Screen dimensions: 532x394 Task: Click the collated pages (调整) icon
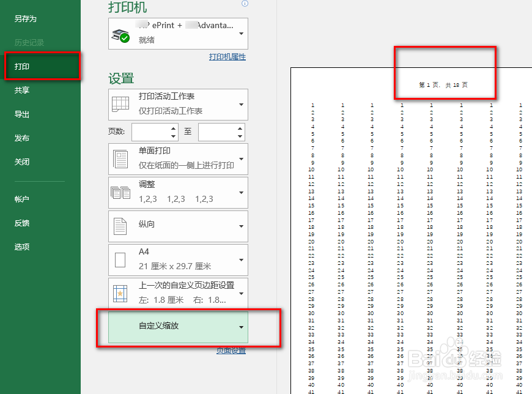tap(122, 193)
